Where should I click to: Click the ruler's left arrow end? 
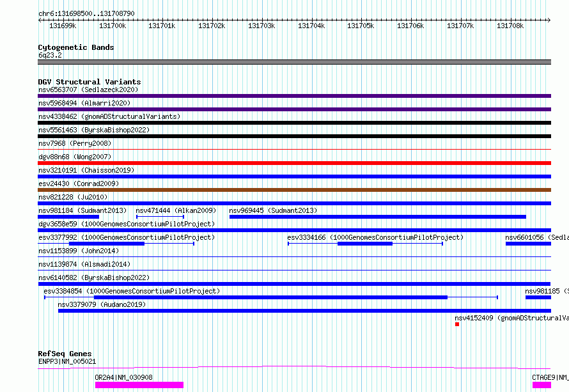point(40,20)
